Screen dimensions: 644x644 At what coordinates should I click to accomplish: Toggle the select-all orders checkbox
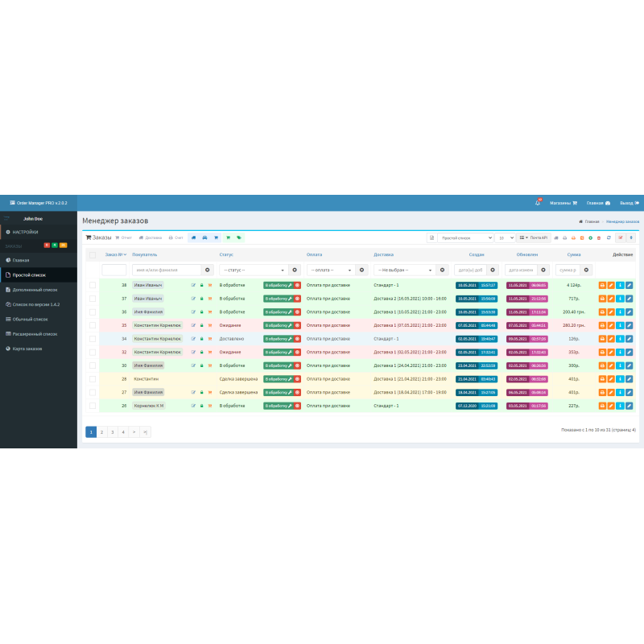pyautogui.click(x=93, y=255)
